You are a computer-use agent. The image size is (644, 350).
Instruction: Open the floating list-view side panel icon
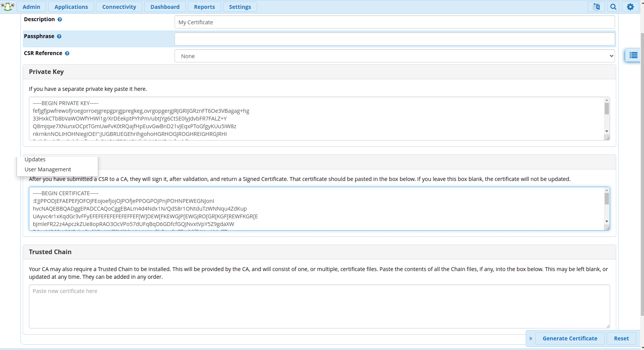pyautogui.click(x=633, y=55)
